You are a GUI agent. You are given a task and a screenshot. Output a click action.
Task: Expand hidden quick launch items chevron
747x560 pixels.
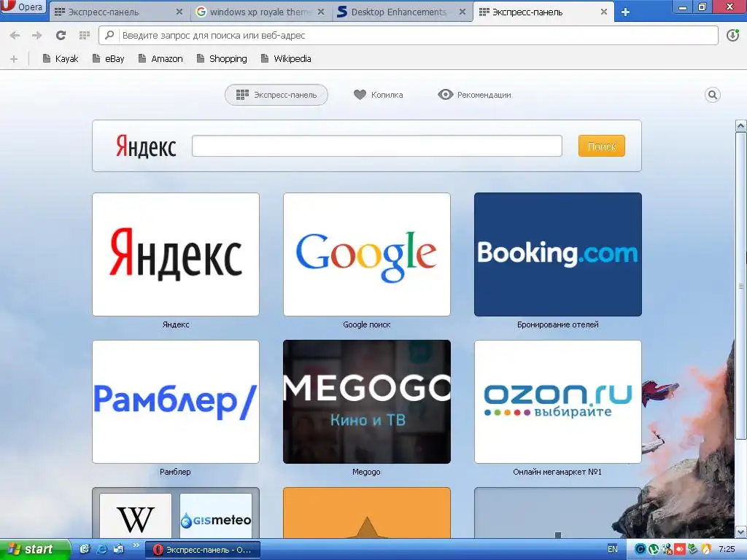coord(136,545)
